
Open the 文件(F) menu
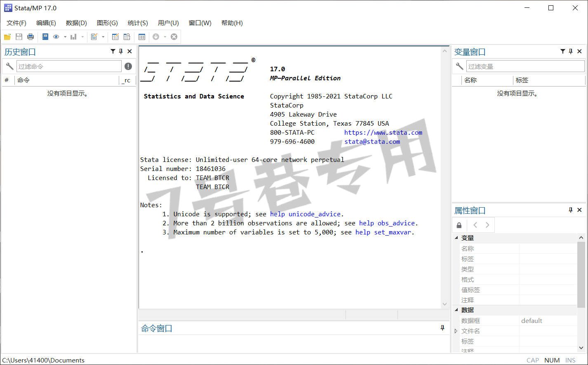[x=16, y=23]
